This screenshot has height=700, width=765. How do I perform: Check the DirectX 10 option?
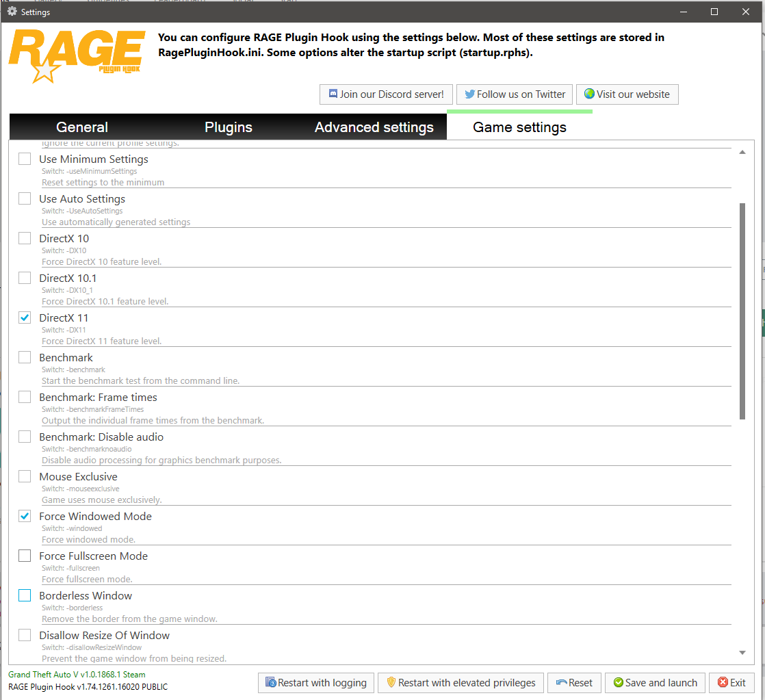25,238
